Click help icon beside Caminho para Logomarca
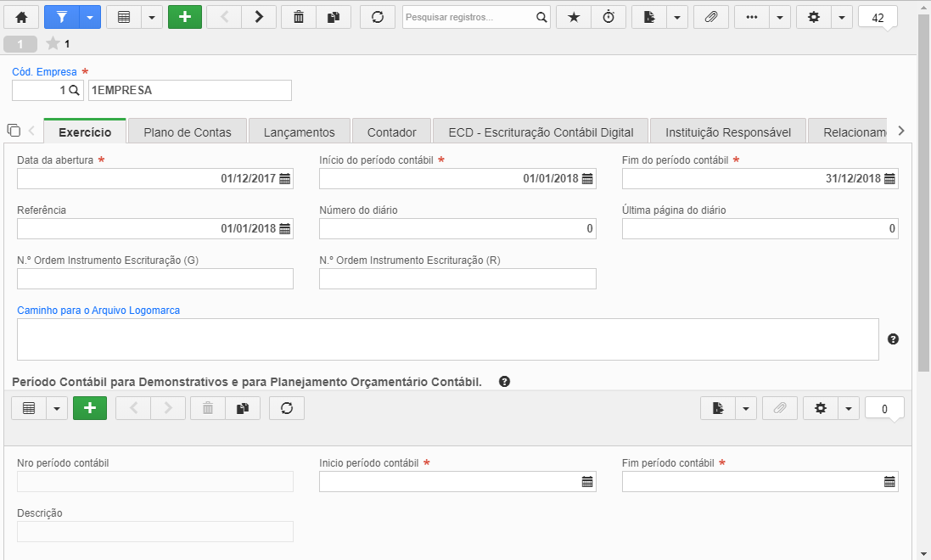This screenshot has height=560, width=931. 893,339
